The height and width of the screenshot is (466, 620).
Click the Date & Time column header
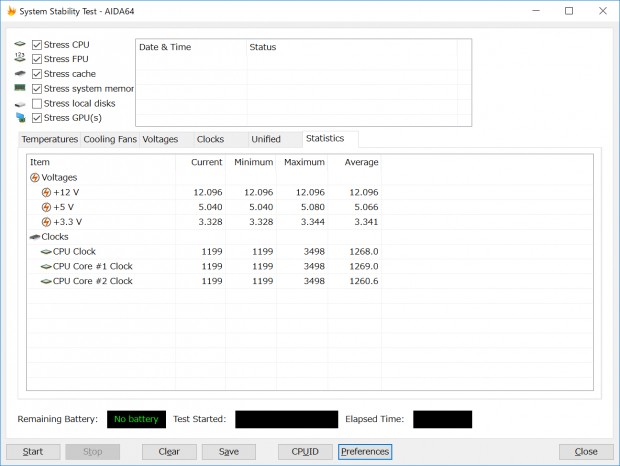191,47
